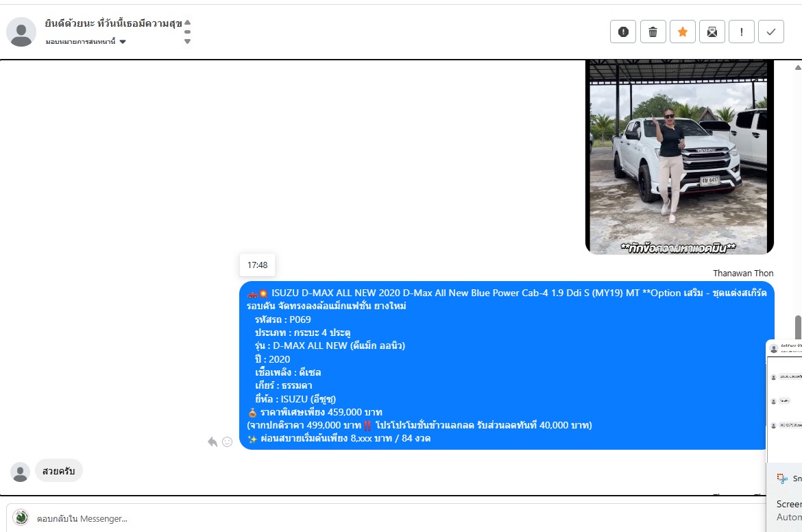Click the spam report exclamation icon

point(623,32)
